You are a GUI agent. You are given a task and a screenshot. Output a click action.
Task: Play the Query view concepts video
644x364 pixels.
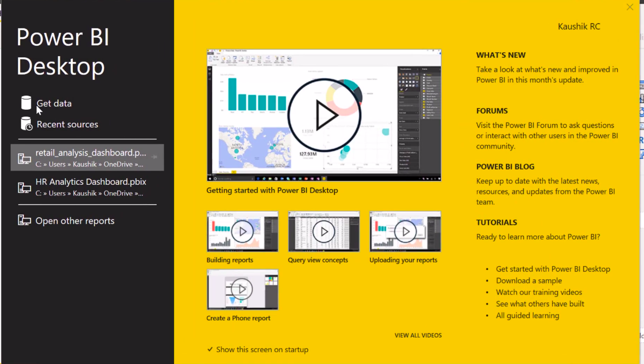pyautogui.click(x=324, y=232)
